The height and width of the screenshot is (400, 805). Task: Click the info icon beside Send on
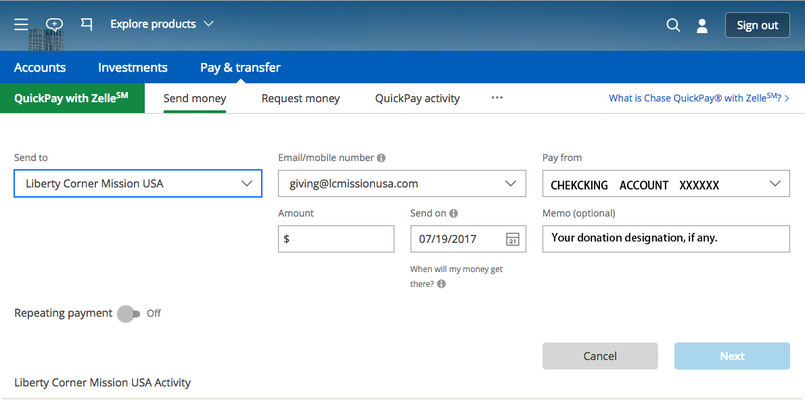(454, 214)
